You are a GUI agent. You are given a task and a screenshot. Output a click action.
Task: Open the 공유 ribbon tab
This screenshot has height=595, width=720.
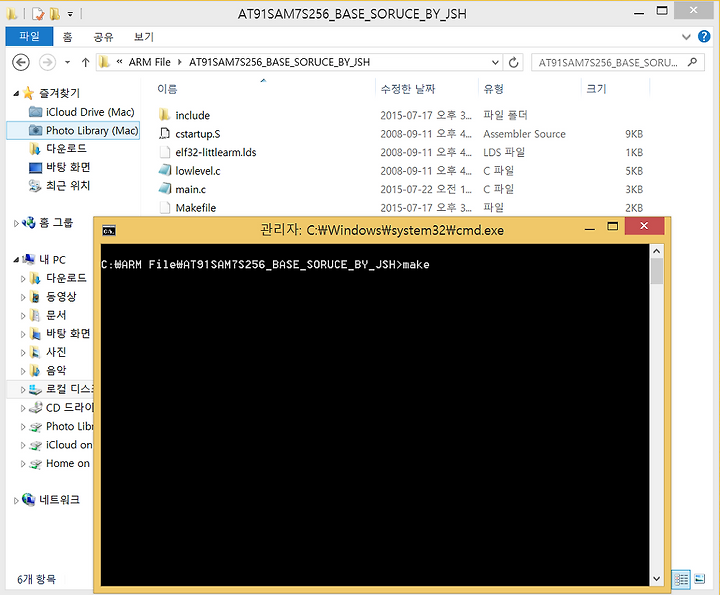pos(103,37)
